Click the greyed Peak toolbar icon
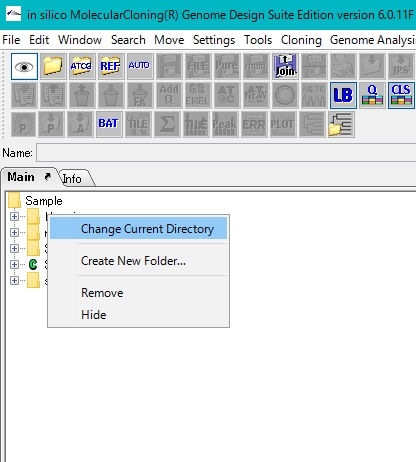The width and height of the screenshot is (416, 462). click(x=225, y=124)
